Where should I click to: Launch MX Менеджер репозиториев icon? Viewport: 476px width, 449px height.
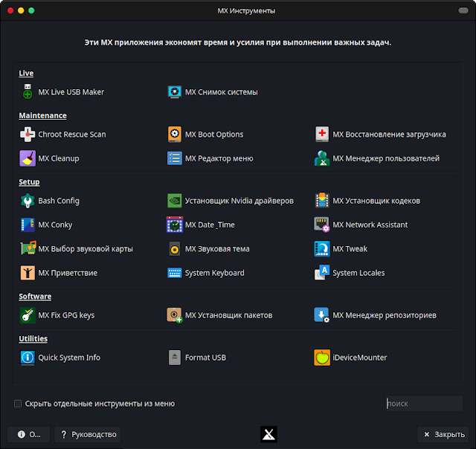[x=322, y=315]
